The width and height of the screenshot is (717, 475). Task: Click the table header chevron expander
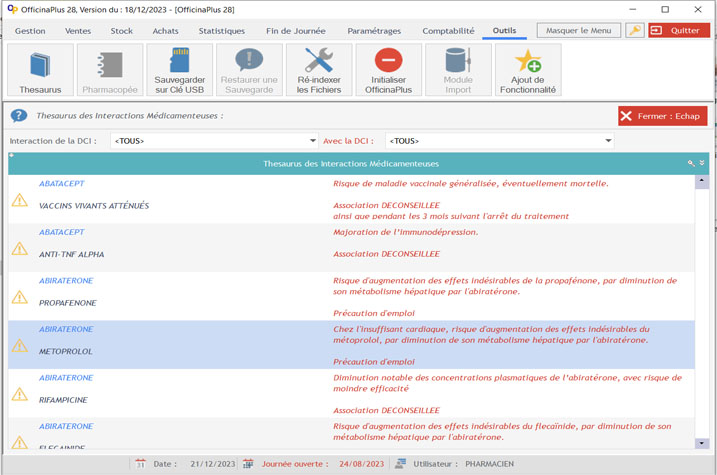702,163
